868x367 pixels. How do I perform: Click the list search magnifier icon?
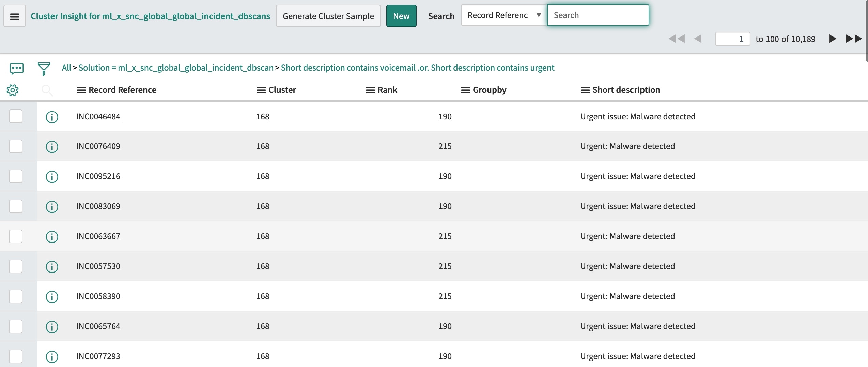coord(47,90)
